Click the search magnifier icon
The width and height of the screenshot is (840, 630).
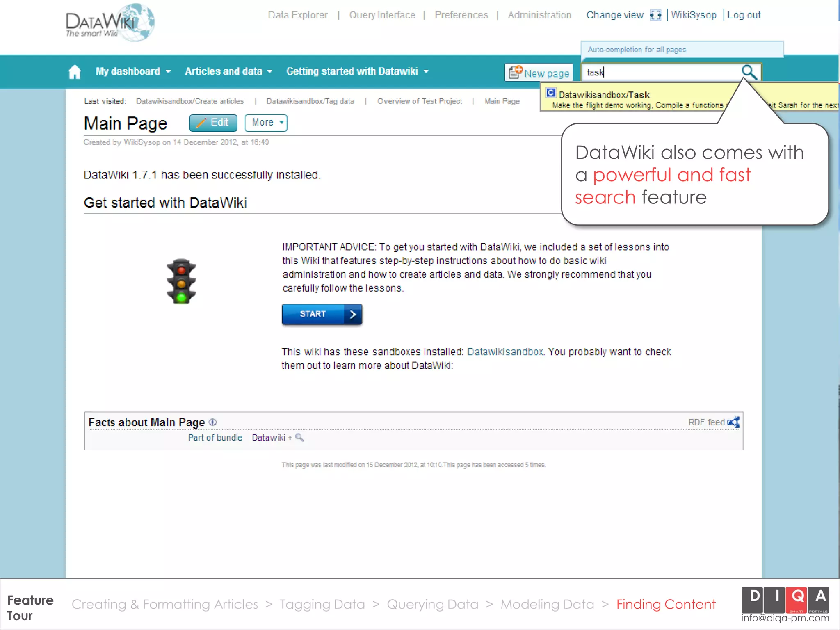tap(749, 72)
